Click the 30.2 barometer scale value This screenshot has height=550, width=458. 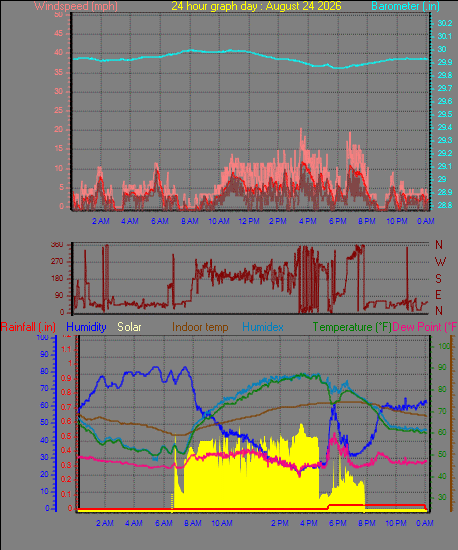[445, 23]
